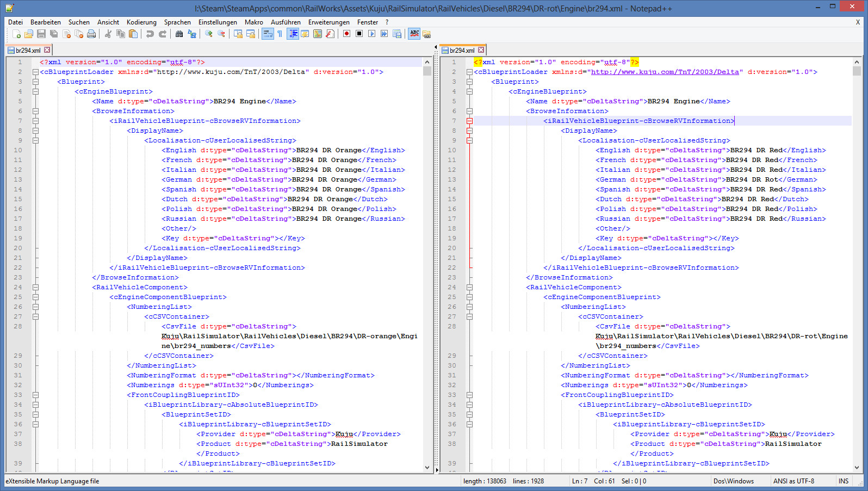The width and height of the screenshot is (868, 491).
Task: Click the New file toolbar icon
Action: (16, 34)
